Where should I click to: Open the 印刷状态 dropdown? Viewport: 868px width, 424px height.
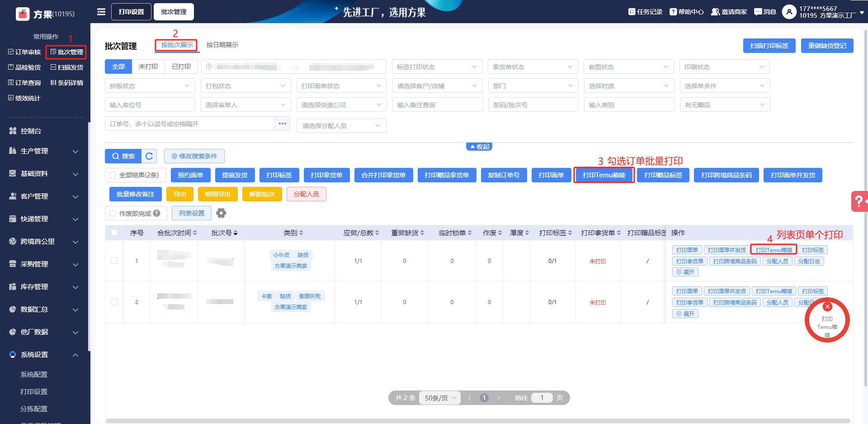(x=725, y=67)
